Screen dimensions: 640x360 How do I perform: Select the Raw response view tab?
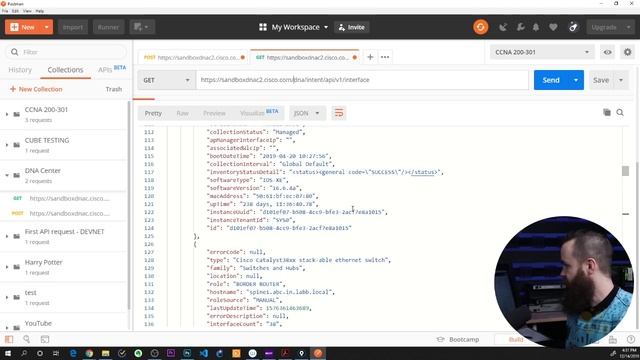coord(182,113)
